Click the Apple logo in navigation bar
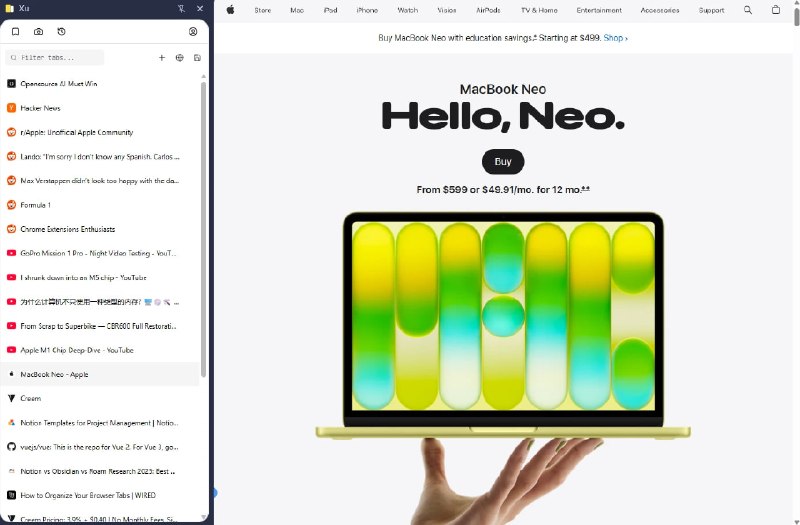The height and width of the screenshot is (525, 800). (x=231, y=10)
